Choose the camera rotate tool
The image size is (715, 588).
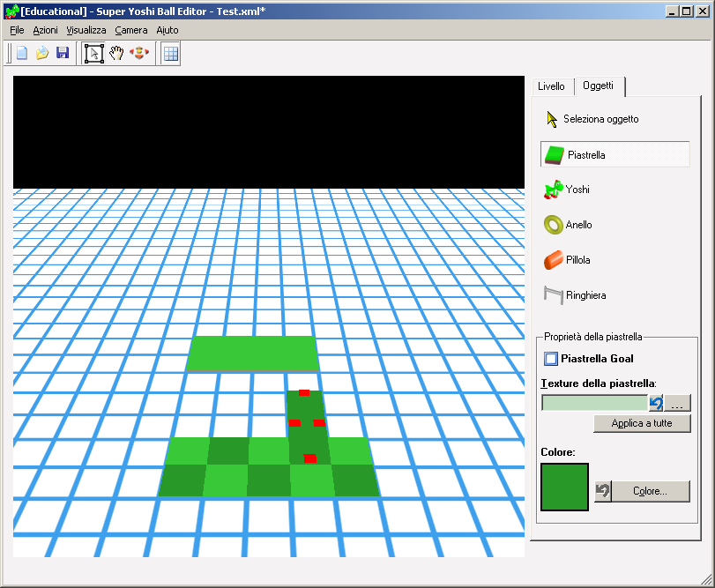[139, 53]
